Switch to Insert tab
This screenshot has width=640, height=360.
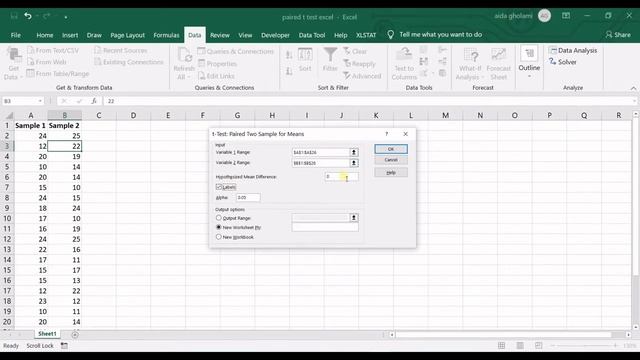coord(70,35)
